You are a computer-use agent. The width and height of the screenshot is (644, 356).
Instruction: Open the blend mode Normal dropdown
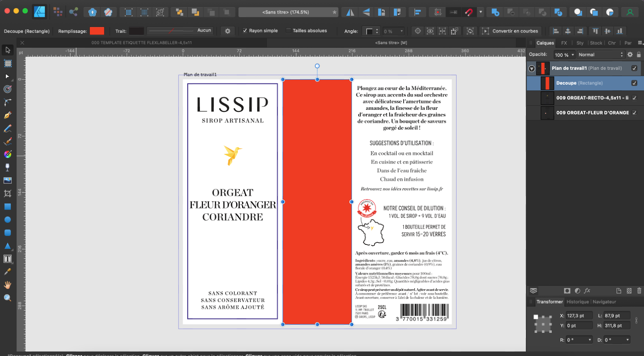click(600, 54)
